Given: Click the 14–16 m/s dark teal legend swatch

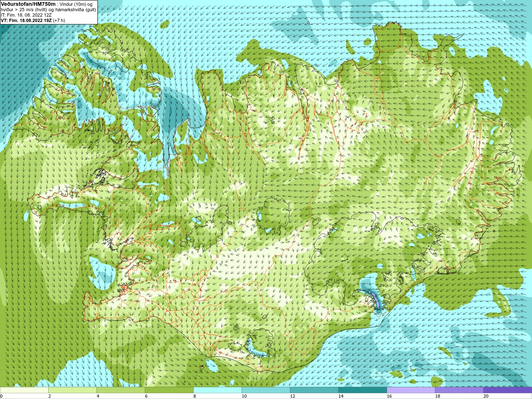Looking at the screenshot, I should click(x=362, y=390).
